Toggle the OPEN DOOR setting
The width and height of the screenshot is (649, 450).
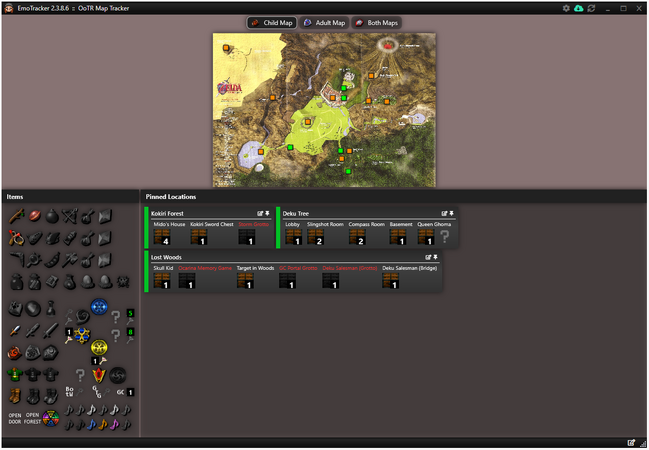click(x=15, y=418)
